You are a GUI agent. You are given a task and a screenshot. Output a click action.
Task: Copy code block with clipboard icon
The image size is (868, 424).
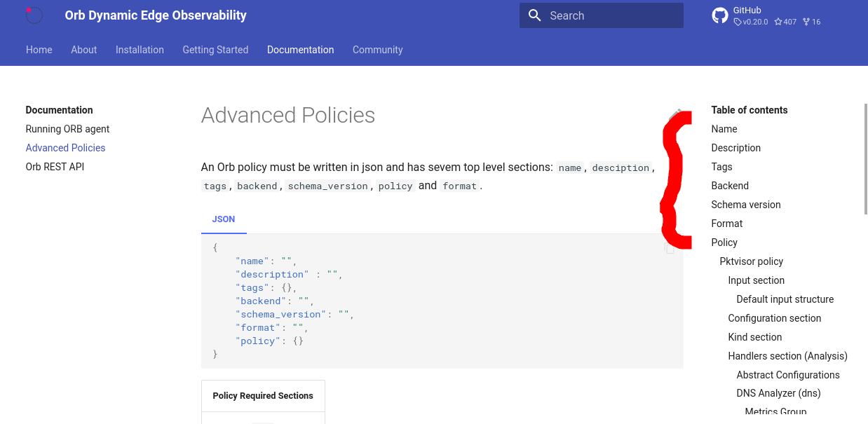point(670,248)
